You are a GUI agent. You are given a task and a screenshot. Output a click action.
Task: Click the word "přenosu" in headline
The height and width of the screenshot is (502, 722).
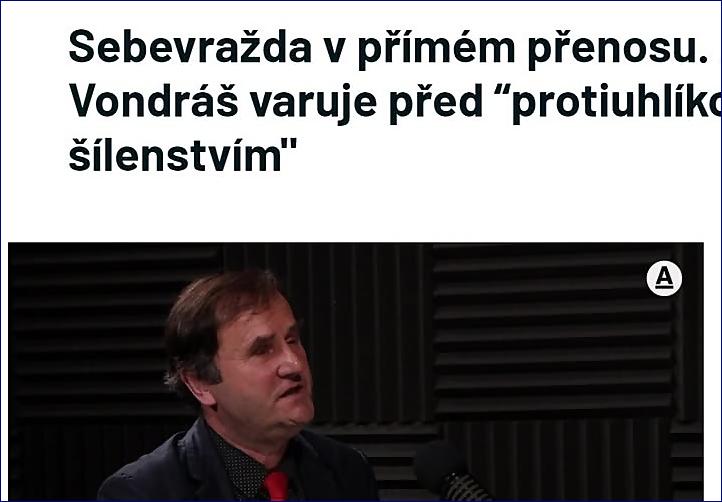coord(617,49)
